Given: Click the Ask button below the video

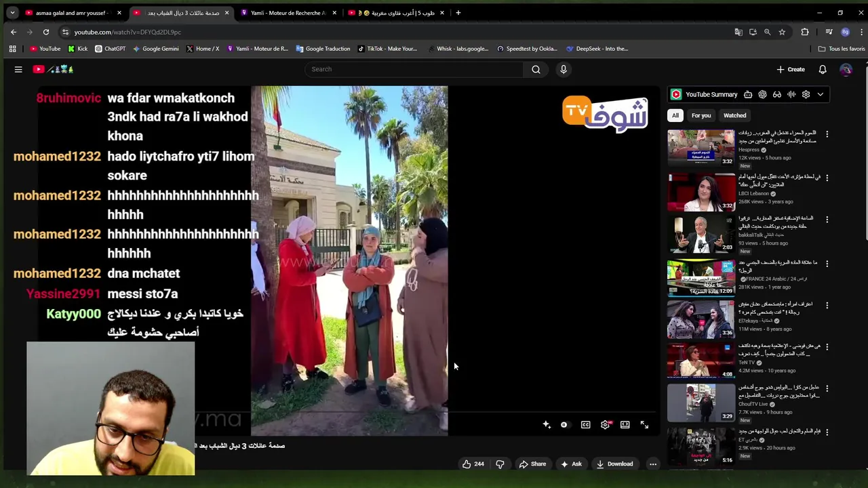Looking at the screenshot, I should [570, 464].
